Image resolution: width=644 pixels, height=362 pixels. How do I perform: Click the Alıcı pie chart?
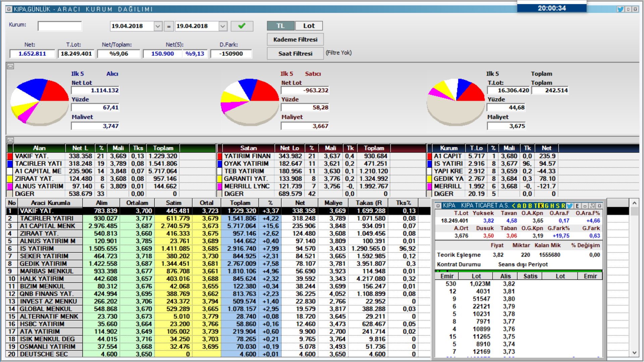click(x=40, y=102)
